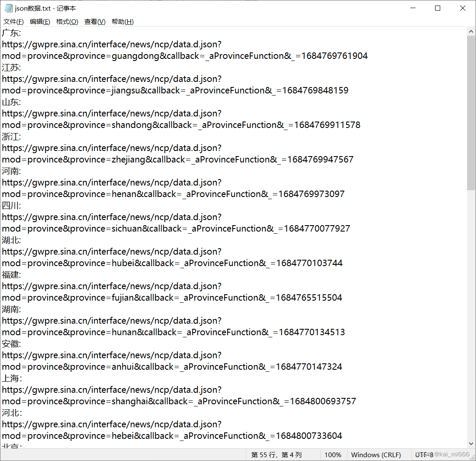Click the 四川: label line

tap(12, 206)
